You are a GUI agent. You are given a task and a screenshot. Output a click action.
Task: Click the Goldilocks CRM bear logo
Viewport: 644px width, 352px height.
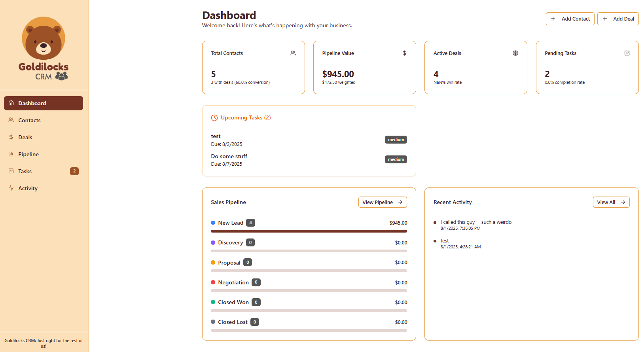tap(44, 48)
